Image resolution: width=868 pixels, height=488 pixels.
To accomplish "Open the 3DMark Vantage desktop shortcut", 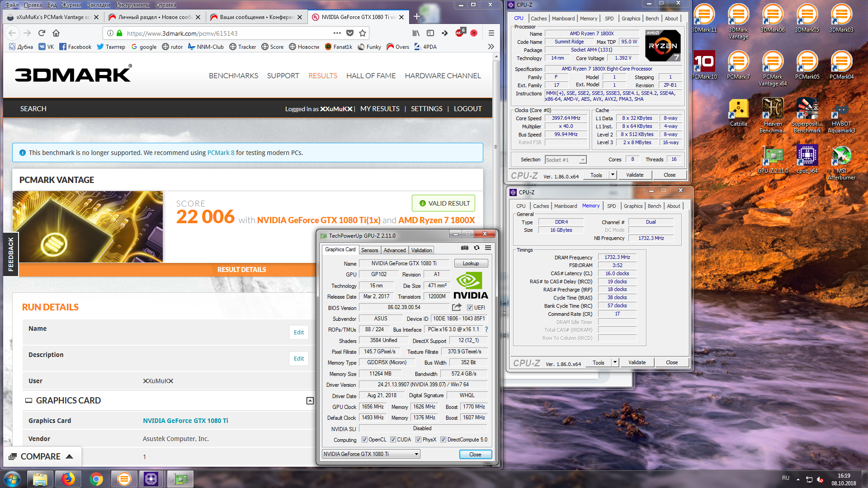I will (738, 22).
